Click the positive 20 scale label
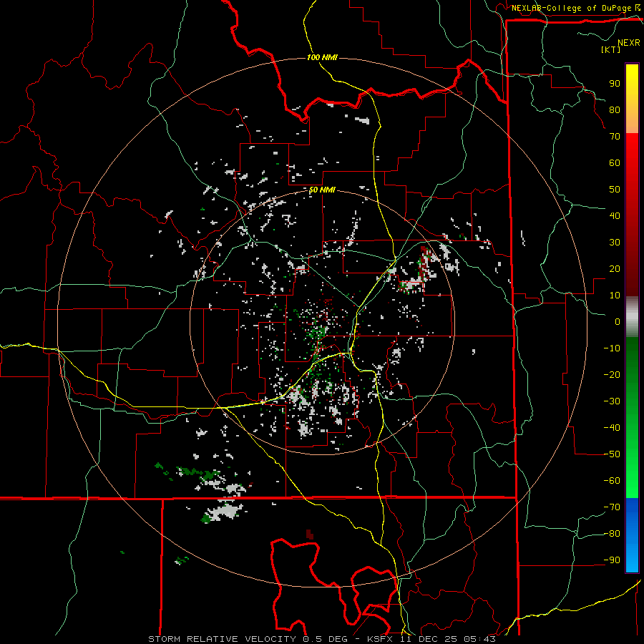 (615, 268)
